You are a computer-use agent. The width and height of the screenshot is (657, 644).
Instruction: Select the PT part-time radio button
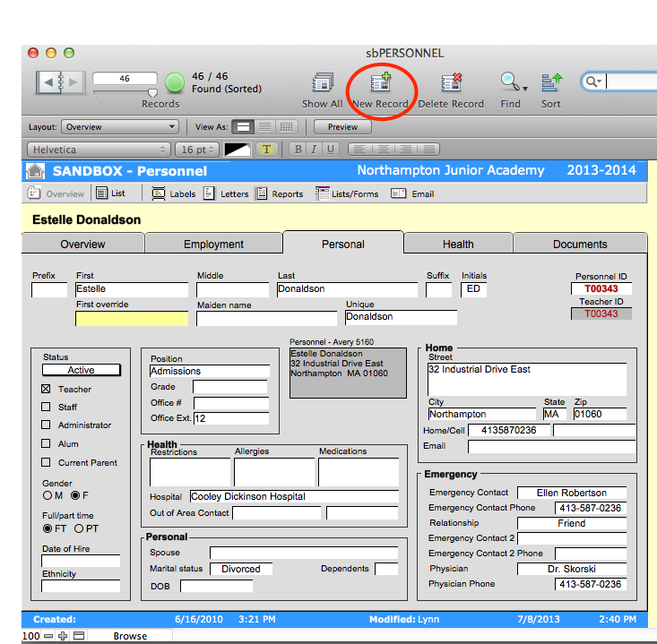coord(79,528)
